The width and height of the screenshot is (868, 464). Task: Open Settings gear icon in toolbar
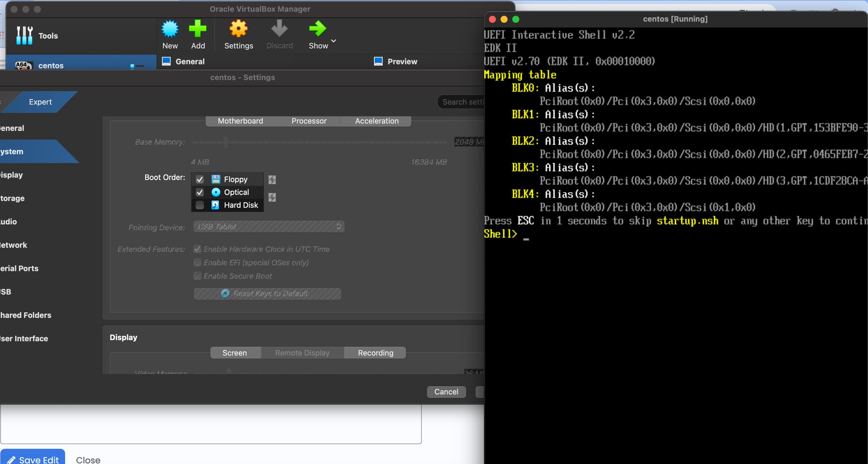pyautogui.click(x=238, y=29)
